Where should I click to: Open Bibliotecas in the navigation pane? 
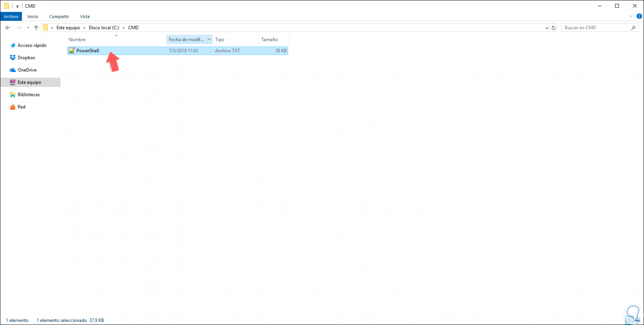pos(28,94)
